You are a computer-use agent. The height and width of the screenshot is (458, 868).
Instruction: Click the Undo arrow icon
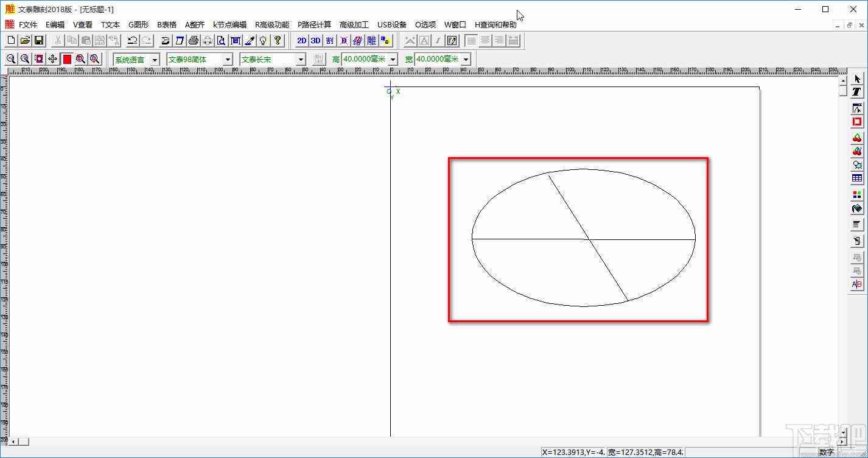pyautogui.click(x=132, y=41)
